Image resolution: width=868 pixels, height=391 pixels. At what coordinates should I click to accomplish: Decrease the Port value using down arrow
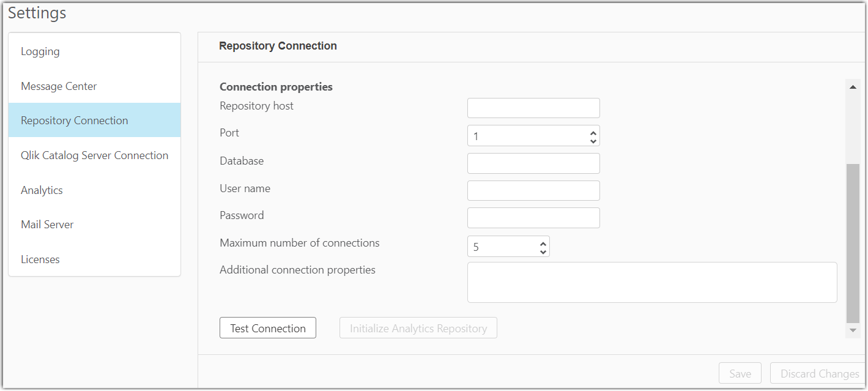(593, 141)
